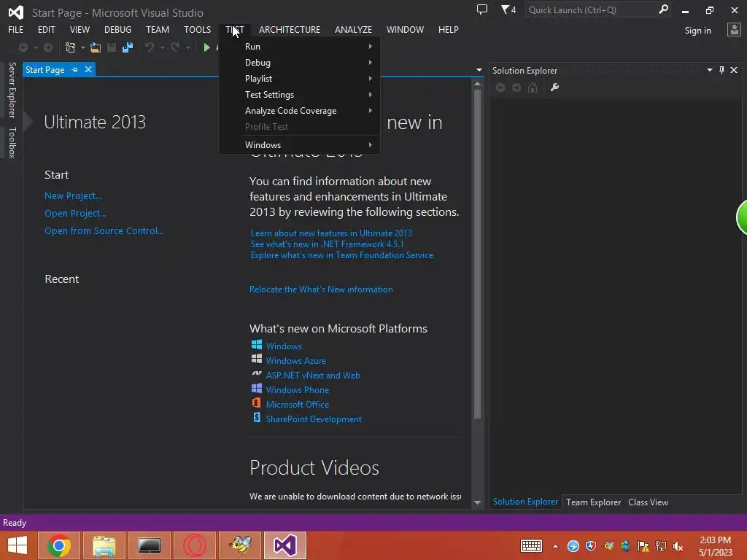
Task: Open the FILE menu
Action: tap(16, 29)
